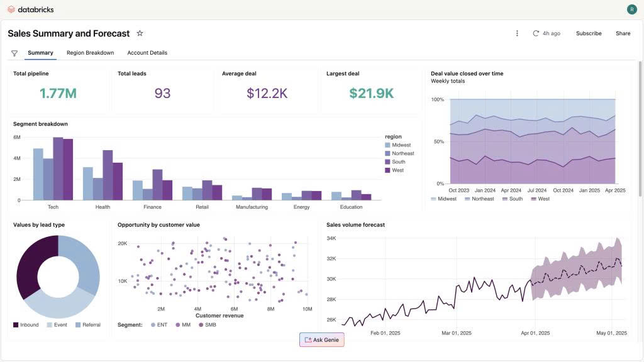The width and height of the screenshot is (644, 362).
Task: Star the Sales Summary and Forecast dashboard
Action: (140, 33)
